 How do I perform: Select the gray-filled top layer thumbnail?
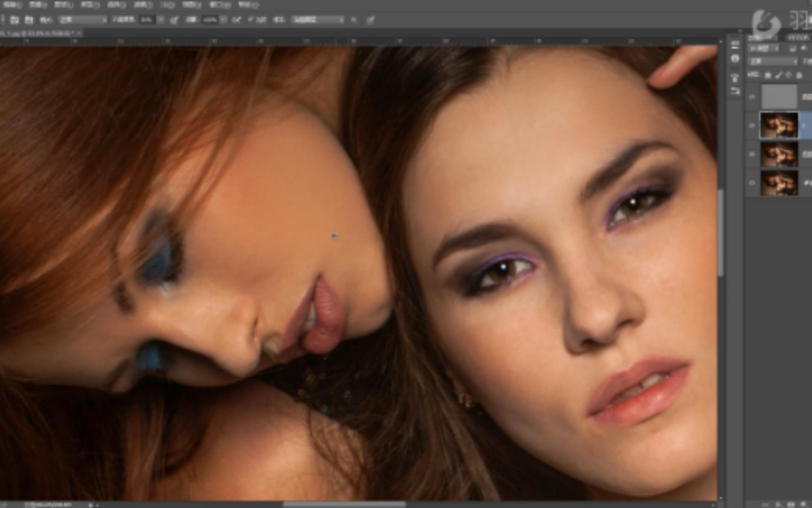tap(779, 96)
